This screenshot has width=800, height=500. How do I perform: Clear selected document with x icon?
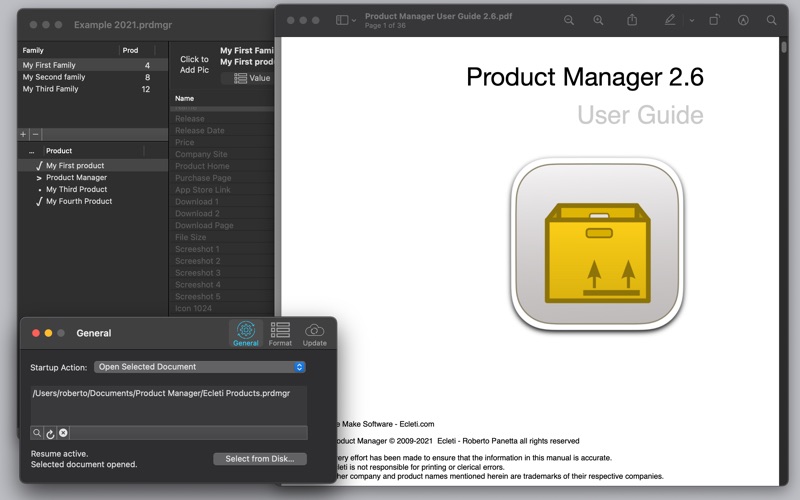[x=63, y=433]
